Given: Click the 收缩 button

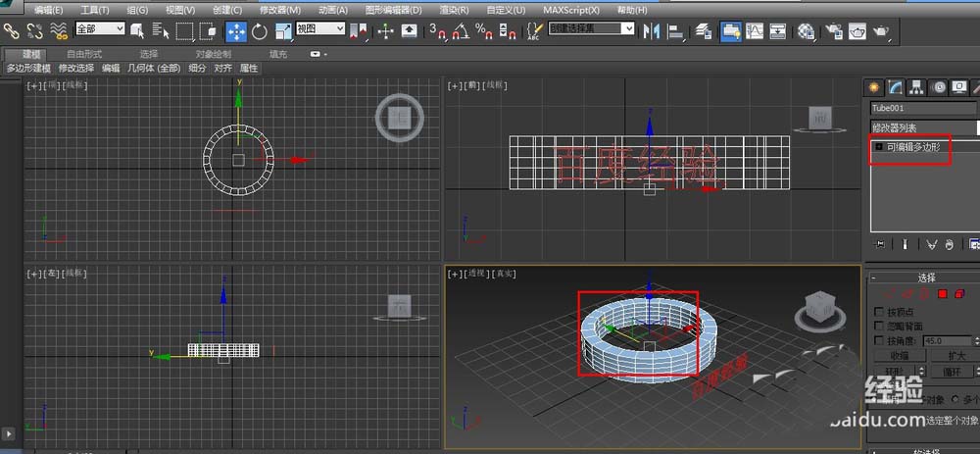Looking at the screenshot, I should (x=900, y=356).
